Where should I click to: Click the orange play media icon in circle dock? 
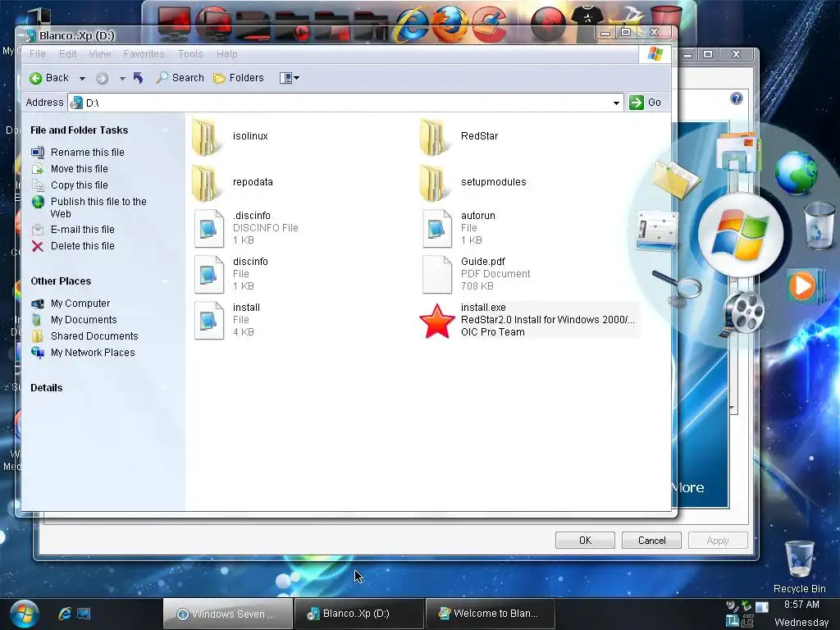pyautogui.click(x=806, y=285)
